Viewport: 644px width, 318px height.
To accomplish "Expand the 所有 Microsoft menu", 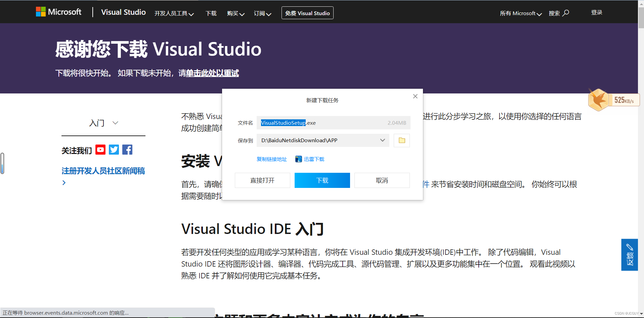I will coord(521,13).
